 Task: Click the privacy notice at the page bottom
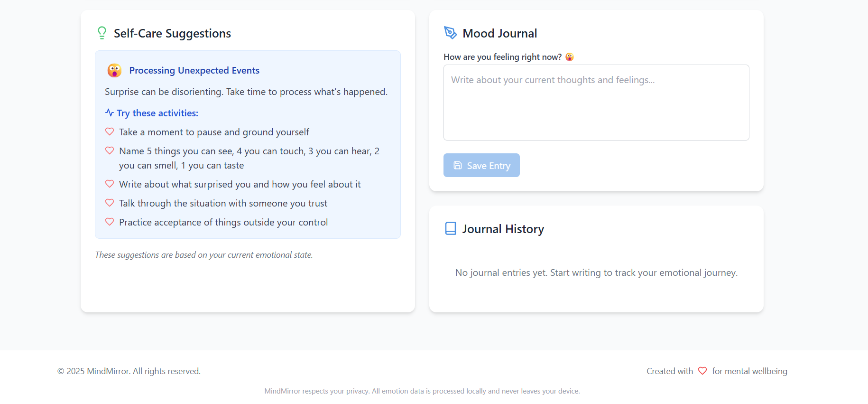pos(422,391)
